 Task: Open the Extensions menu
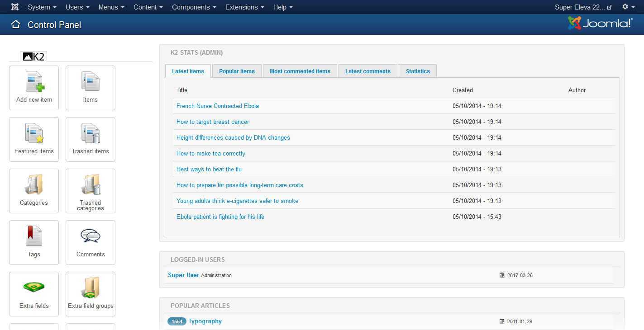pos(244,7)
